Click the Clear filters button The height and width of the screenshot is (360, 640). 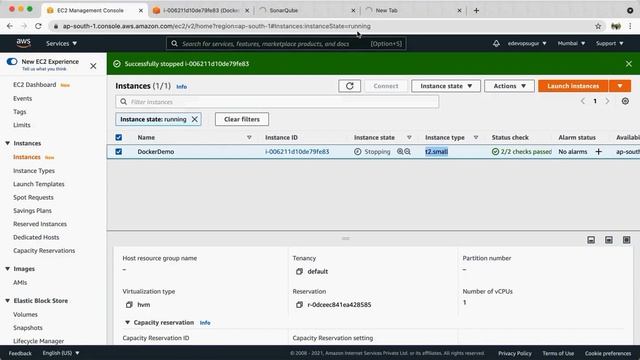coord(242,119)
